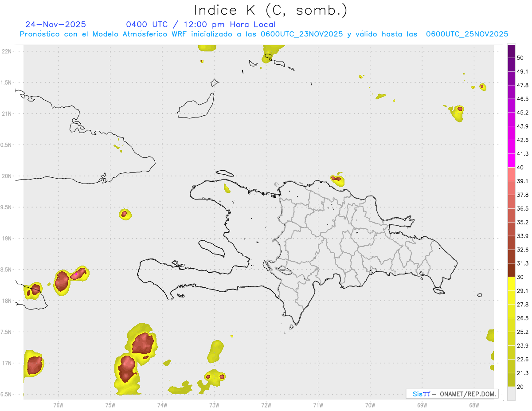Click the '72W' longitude label

[x=266, y=405]
